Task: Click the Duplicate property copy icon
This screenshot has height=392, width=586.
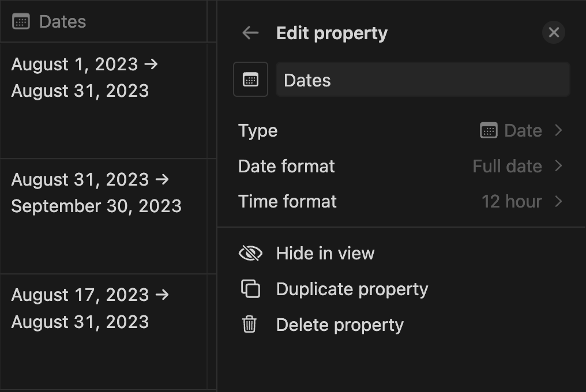Action: pyautogui.click(x=250, y=289)
